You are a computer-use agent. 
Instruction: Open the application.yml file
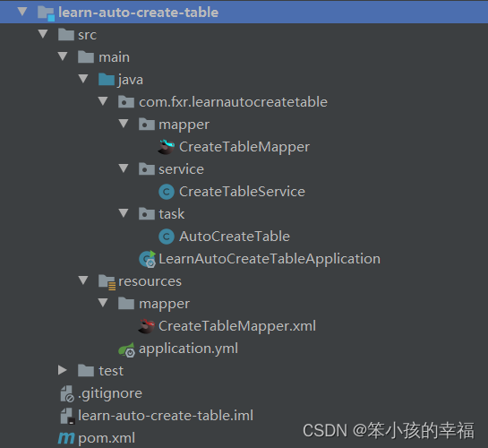(x=188, y=349)
